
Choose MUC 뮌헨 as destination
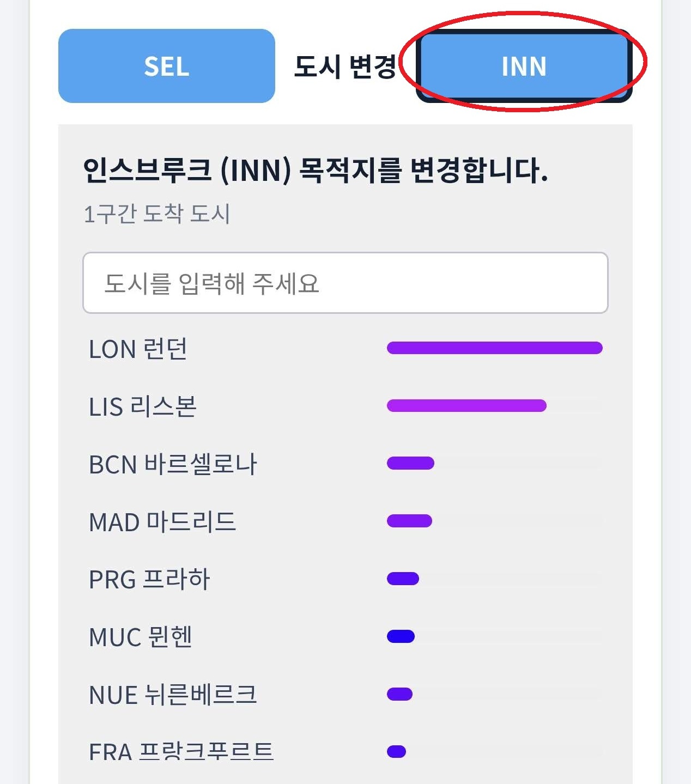[345, 637]
